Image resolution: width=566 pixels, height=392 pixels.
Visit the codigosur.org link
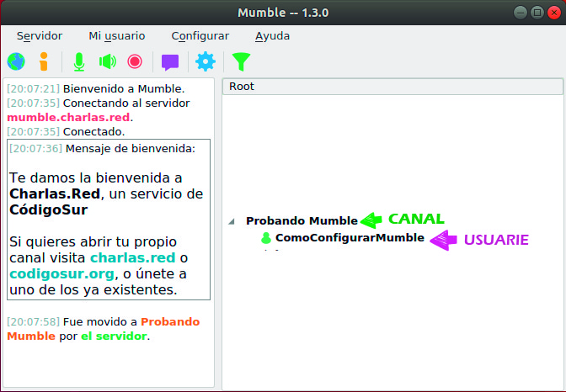62,273
